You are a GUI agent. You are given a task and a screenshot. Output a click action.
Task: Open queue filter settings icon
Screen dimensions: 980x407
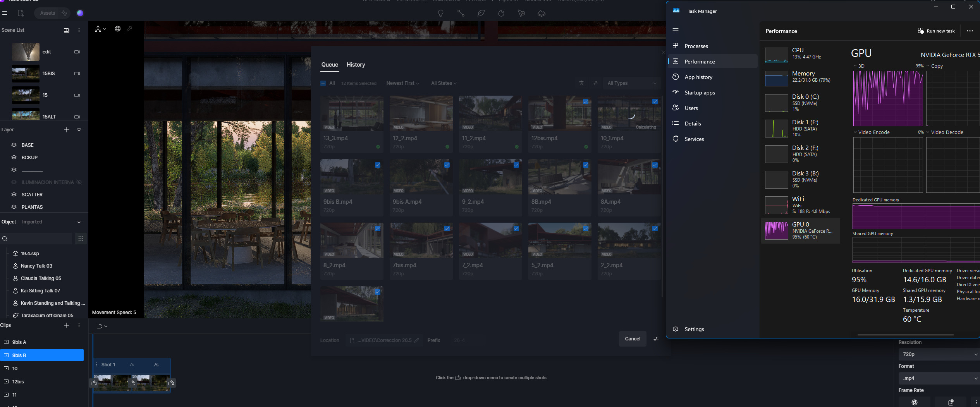click(x=595, y=83)
